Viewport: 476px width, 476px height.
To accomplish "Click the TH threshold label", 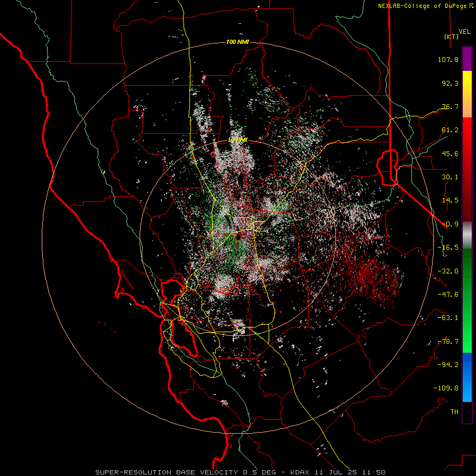I will pos(454,412).
